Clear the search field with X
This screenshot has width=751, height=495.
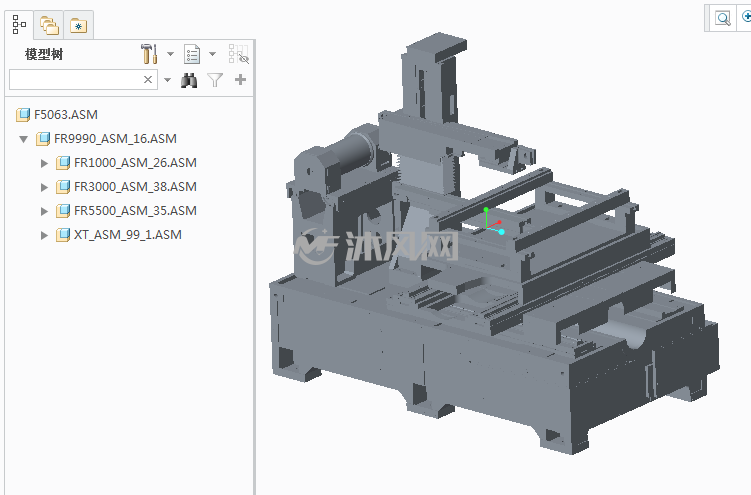pos(148,79)
